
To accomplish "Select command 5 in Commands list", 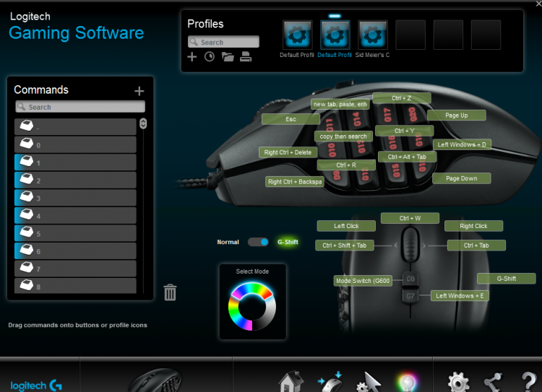I will [75, 233].
